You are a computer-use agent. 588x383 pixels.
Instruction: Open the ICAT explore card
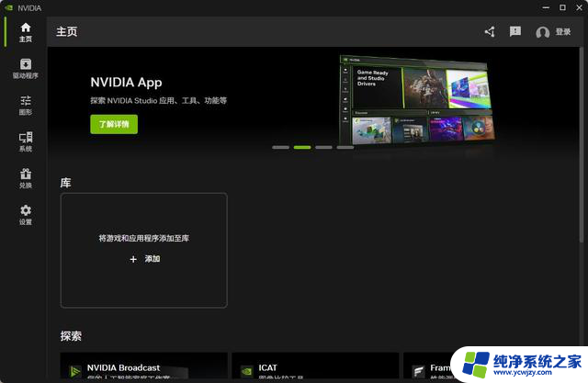tap(315, 366)
